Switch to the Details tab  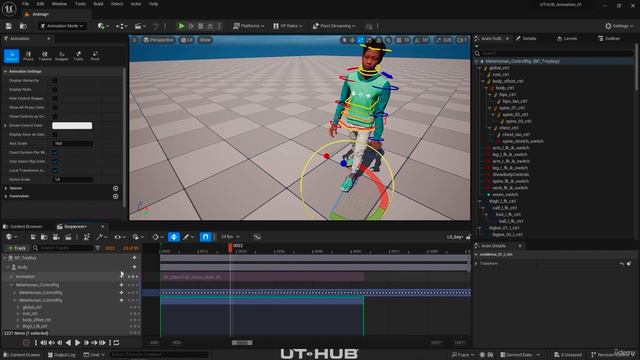[x=526, y=38]
